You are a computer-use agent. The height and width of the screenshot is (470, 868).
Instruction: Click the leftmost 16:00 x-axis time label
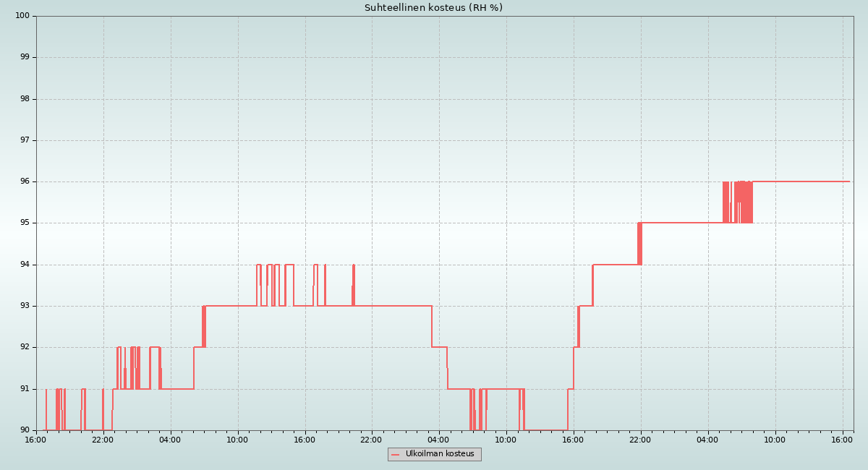tap(35, 440)
